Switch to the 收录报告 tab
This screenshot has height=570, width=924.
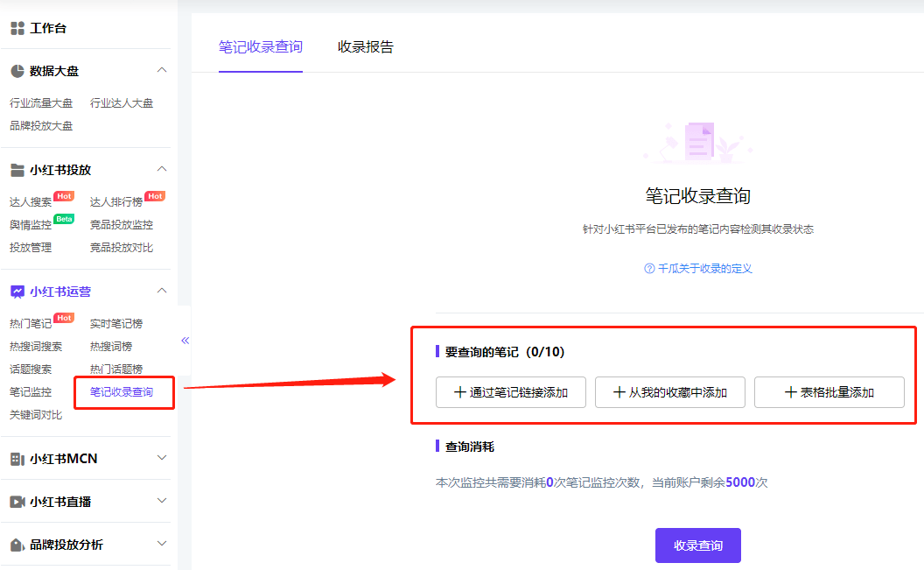click(x=366, y=46)
